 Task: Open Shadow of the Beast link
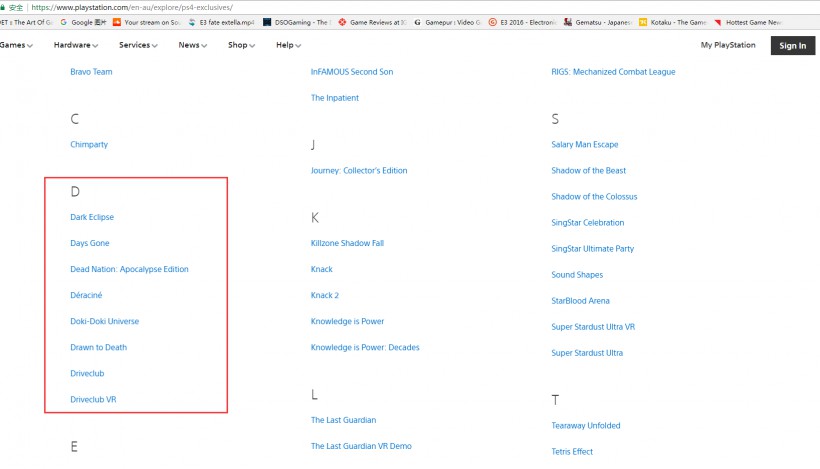click(588, 170)
